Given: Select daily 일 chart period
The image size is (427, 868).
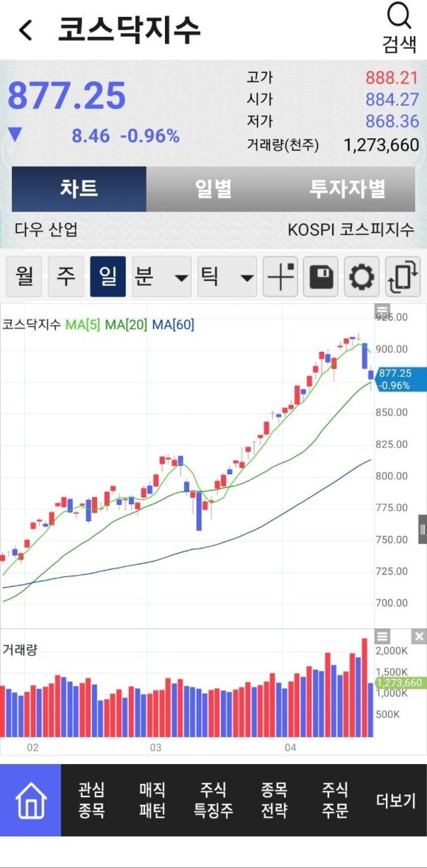Looking at the screenshot, I should (108, 276).
